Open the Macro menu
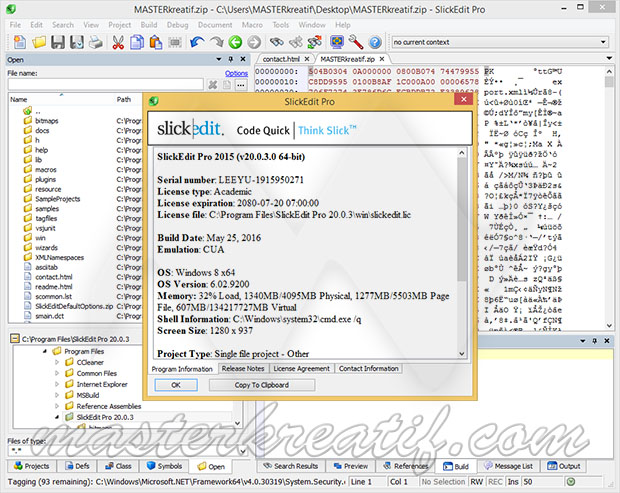This screenshot has width=620, height=493. 252,25
